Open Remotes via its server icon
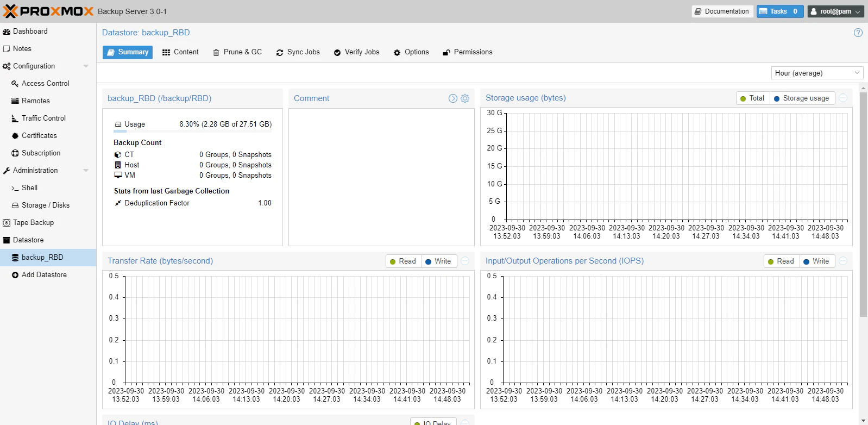 pos(15,101)
